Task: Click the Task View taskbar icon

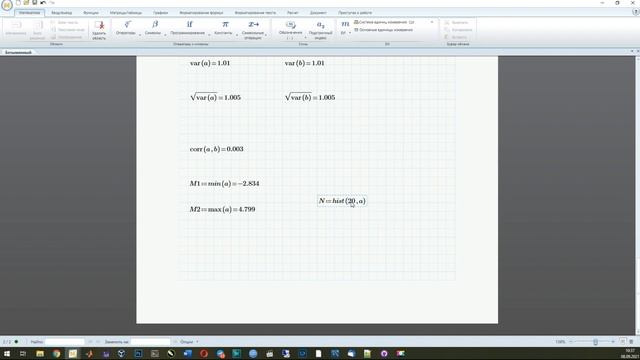Action: point(23,353)
